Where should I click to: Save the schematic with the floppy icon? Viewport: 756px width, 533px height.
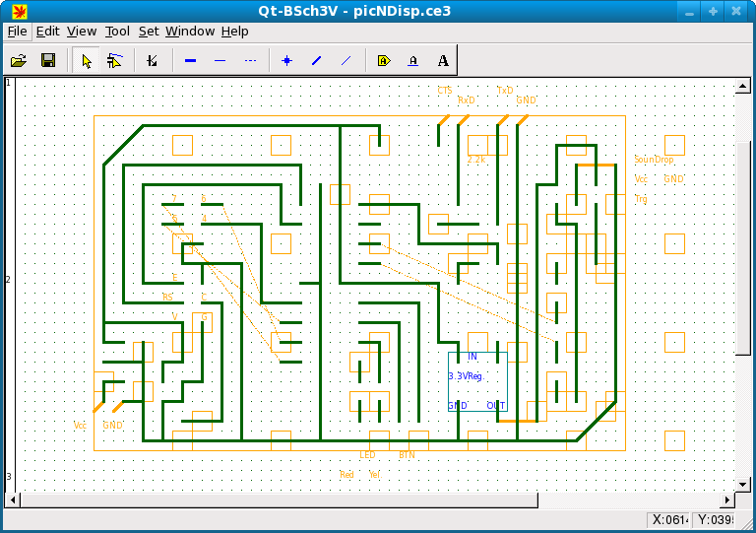(47, 61)
